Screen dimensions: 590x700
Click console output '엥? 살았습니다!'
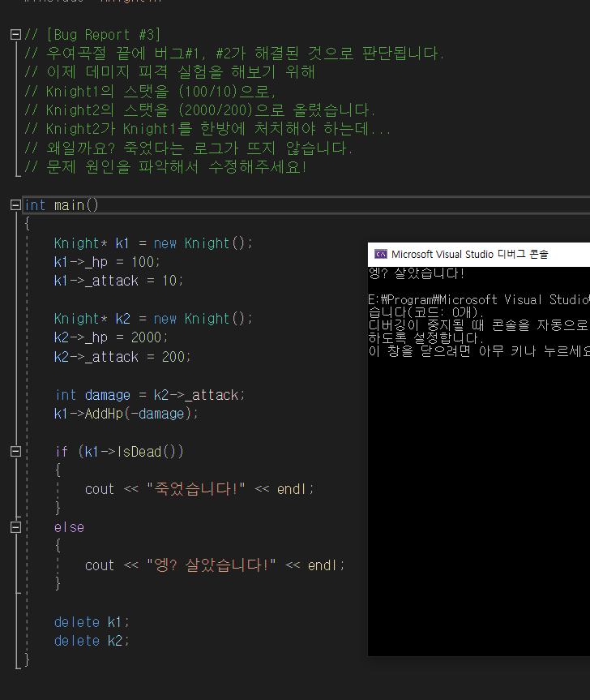coord(417,273)
